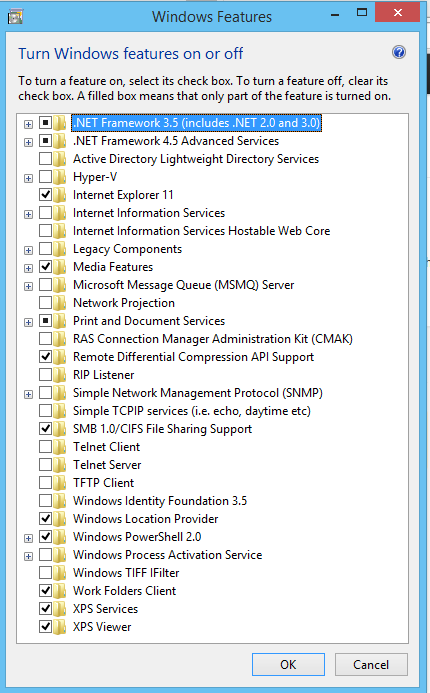This screenshot has width=430, height=693.
Task: Click the Cancel button
Action: (371, 665)
